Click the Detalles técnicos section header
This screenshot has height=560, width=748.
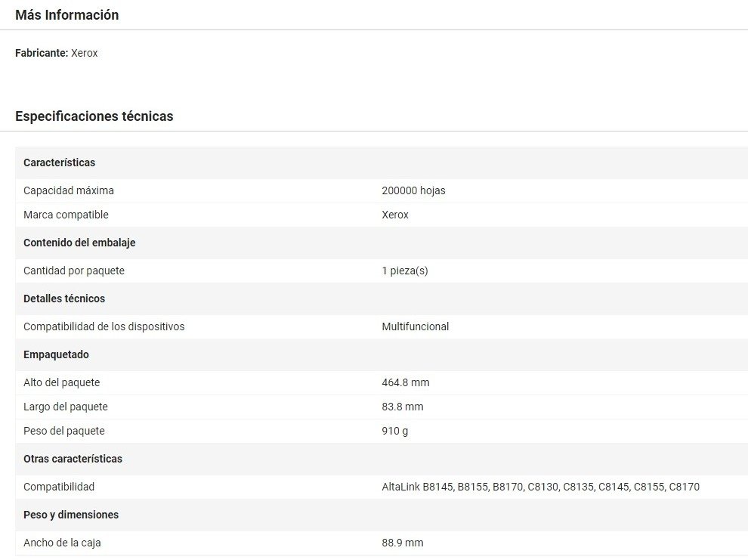[x=64, y=299]
